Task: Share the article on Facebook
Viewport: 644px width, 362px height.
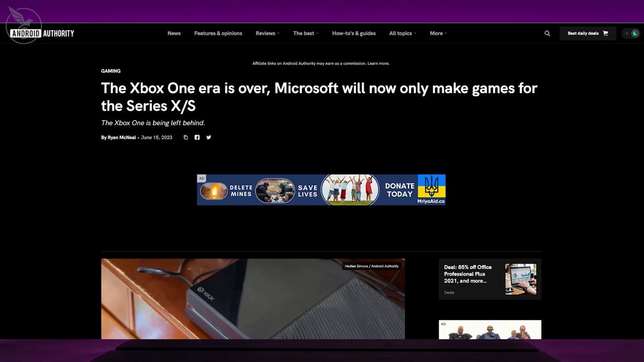Action: 197,137
